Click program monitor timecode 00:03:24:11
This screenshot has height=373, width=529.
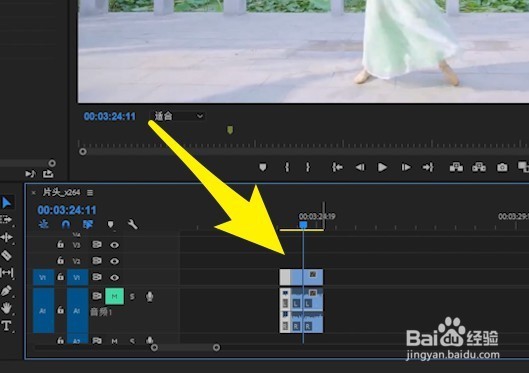110,116
